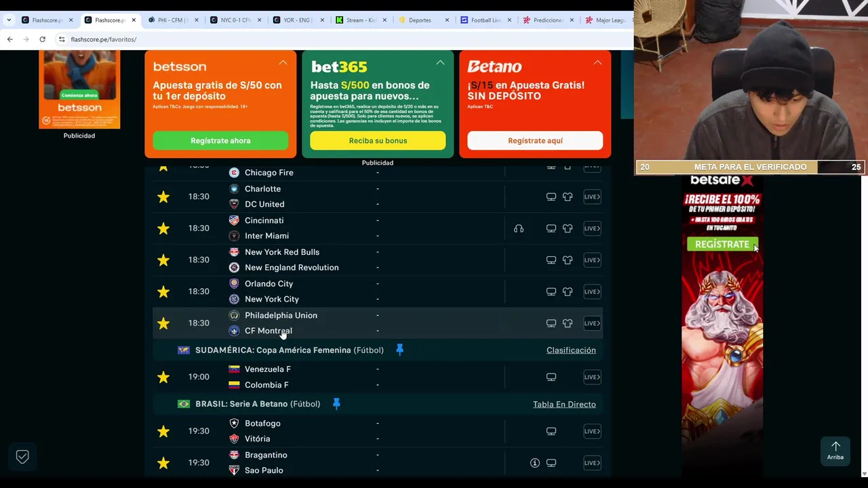
Task: Open shirt lineup icon for Cincinnati vs Inter Miami
Action: [568, 228]
